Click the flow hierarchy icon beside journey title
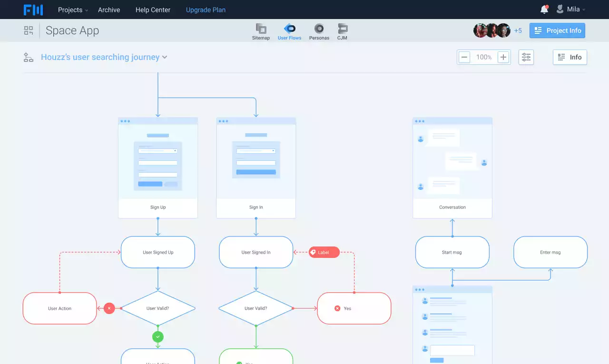Image resolution: width=609 pixels, height=364 pixels. [28, 57]
